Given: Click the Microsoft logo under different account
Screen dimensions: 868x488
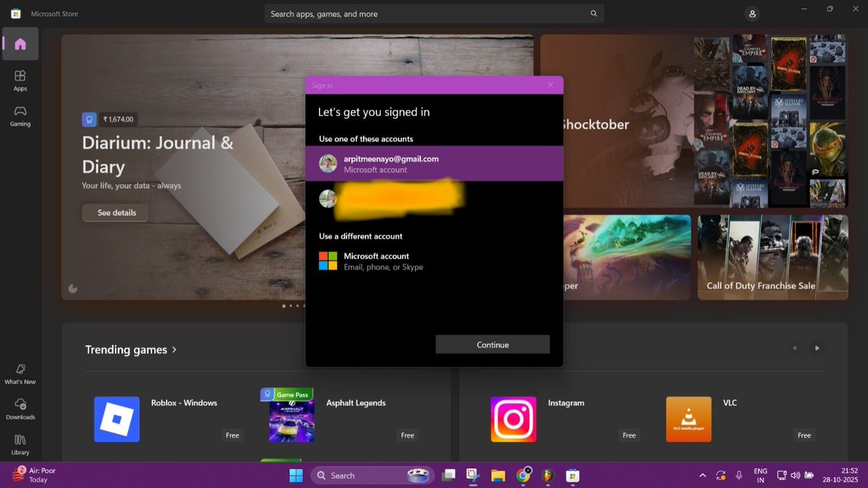Looking at the screenshot, I should click(328, 261).
